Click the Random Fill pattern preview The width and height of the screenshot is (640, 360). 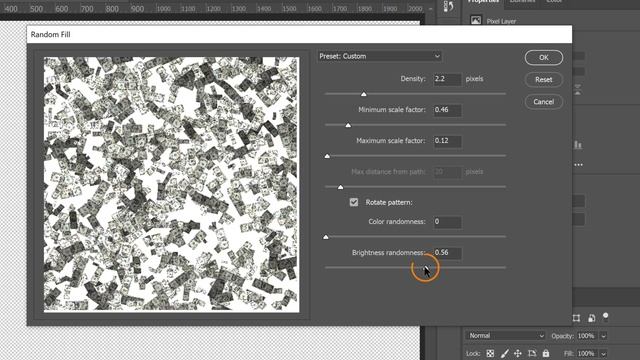point(171,184)
